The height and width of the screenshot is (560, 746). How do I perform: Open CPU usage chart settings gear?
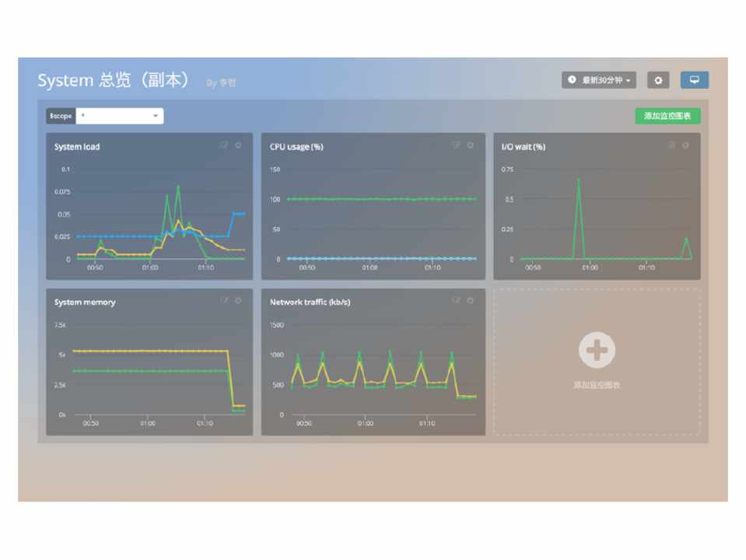470,145
